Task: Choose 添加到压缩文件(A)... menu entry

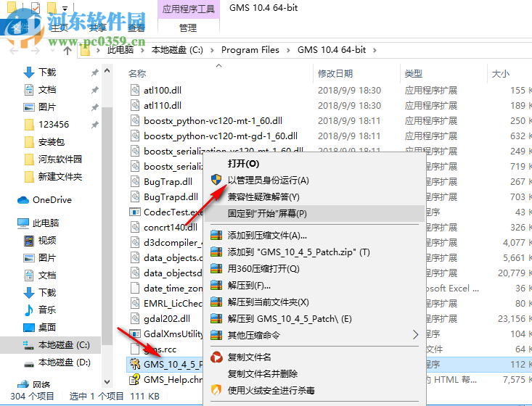Action: point(267,235)
